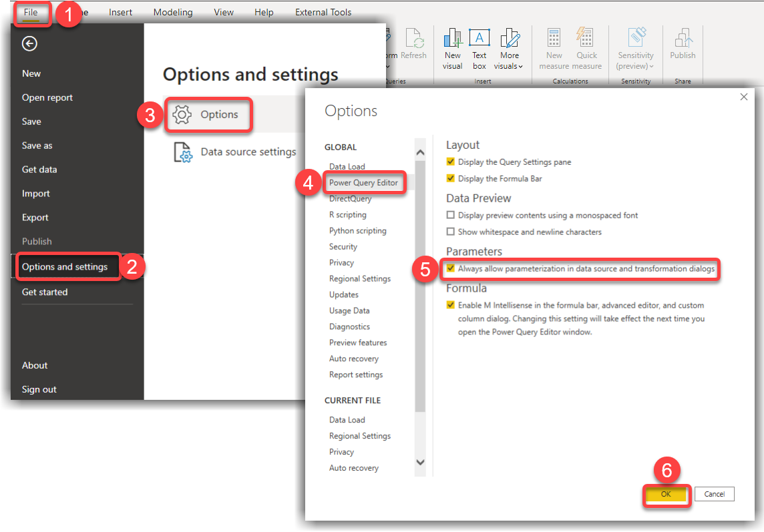Open the Insert ribbon tab
This screenshot has height=532, width=764.
click(120, 12)
